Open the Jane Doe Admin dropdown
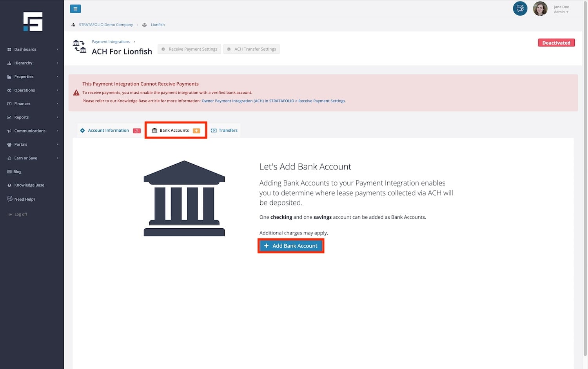The height and width of the screenshot is (369, 588). tap(561, 9)
